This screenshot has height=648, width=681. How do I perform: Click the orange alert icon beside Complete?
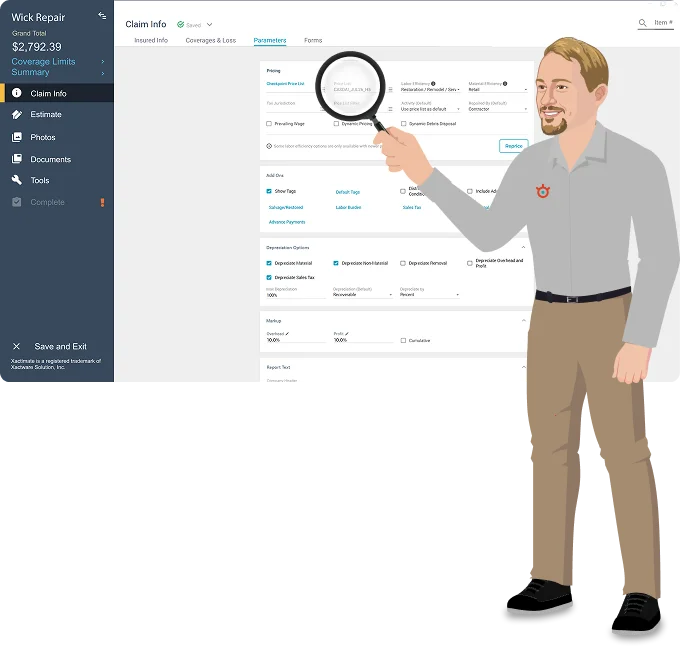point(102,202)
